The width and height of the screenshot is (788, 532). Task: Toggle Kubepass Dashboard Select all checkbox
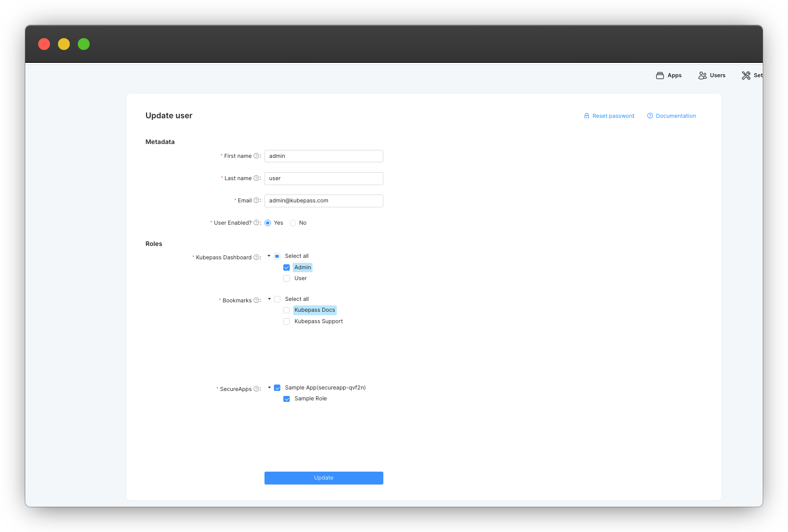277,256
